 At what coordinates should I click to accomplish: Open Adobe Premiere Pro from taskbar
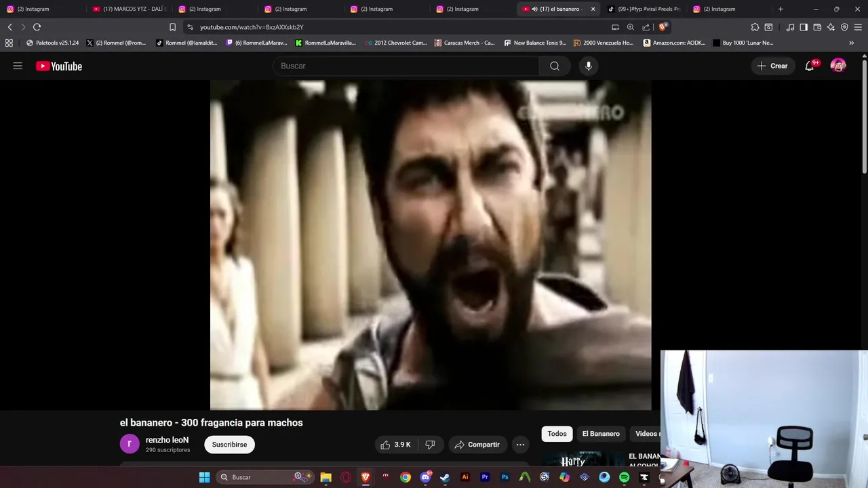(485, 477)
